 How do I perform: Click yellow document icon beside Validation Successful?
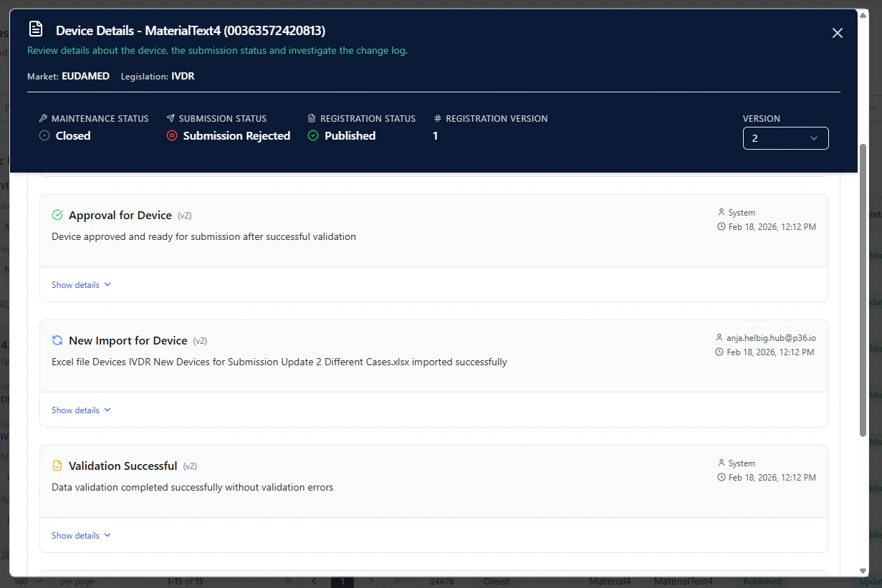click(x=57, y=466)
